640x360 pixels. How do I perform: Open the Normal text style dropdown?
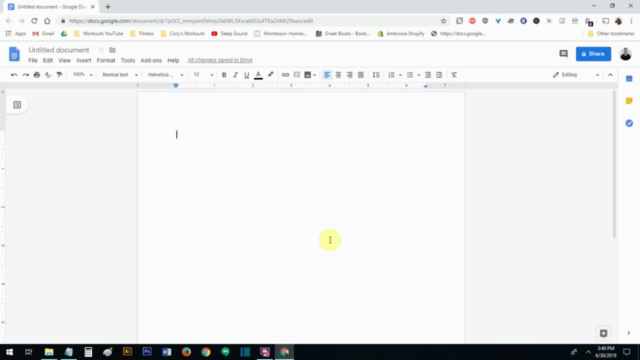click(x=120, y=75)
